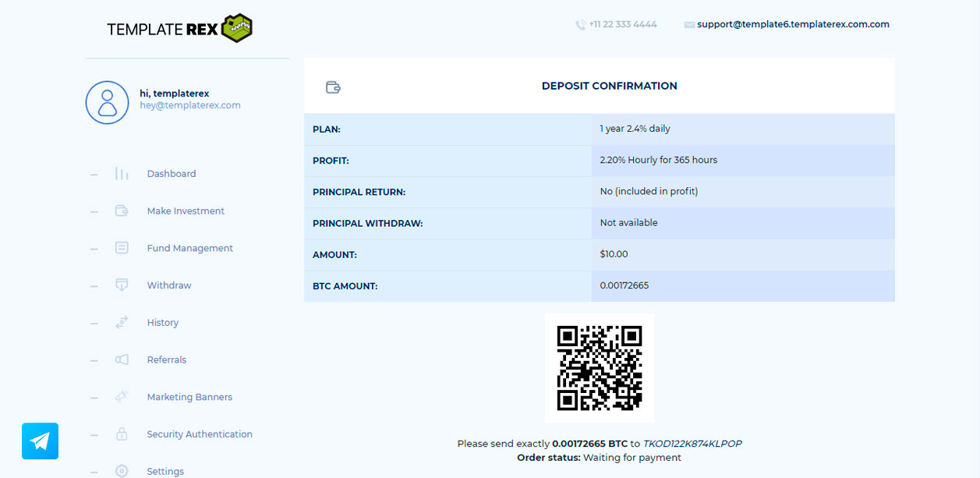Open Fund Management section
Viewport: 980px width, 478px height.
click(x=190, y=248)
